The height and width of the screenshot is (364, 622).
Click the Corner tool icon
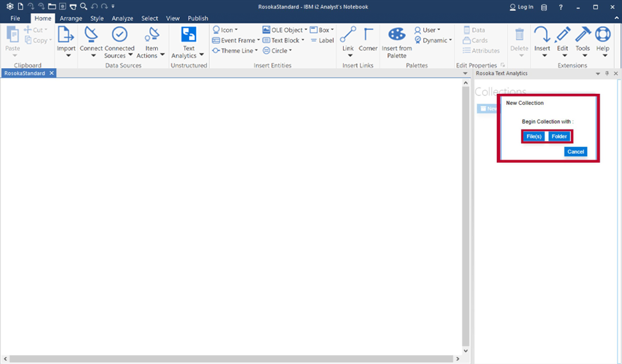(368, 34)
